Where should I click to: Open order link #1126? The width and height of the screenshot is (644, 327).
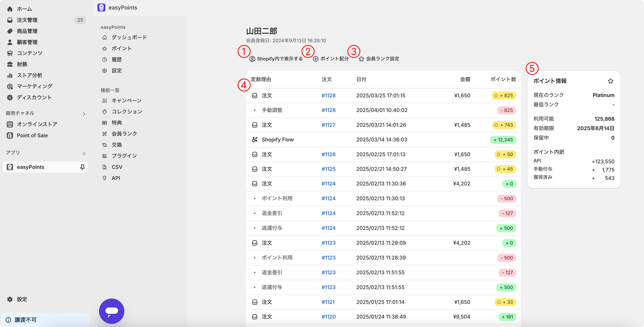(328, 154)
